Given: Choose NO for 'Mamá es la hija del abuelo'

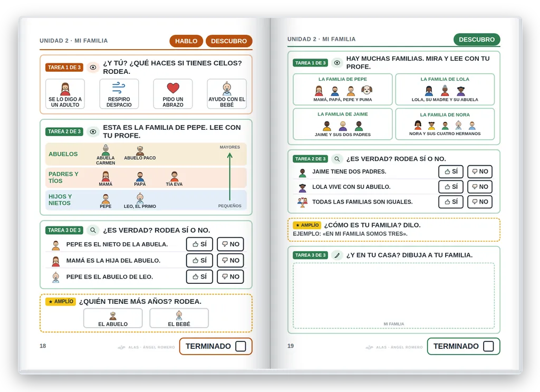Looking at the screenshot, I should click(230, 261).
